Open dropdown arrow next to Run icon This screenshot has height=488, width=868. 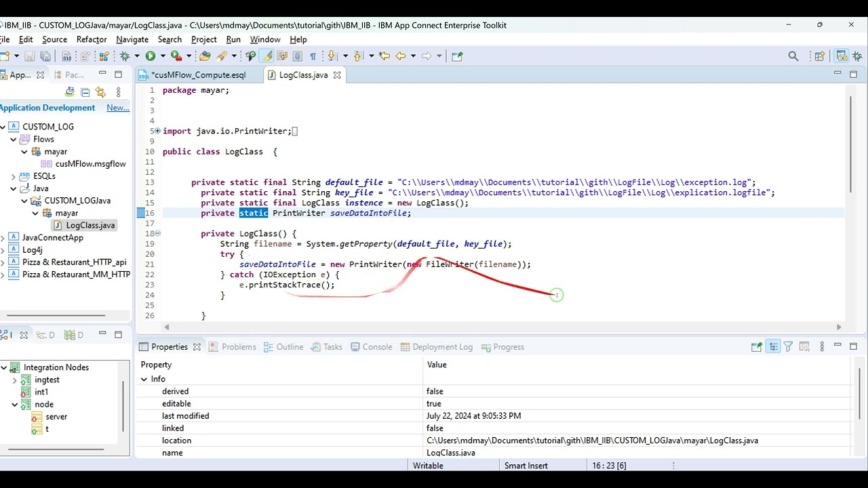click(162, 56)
